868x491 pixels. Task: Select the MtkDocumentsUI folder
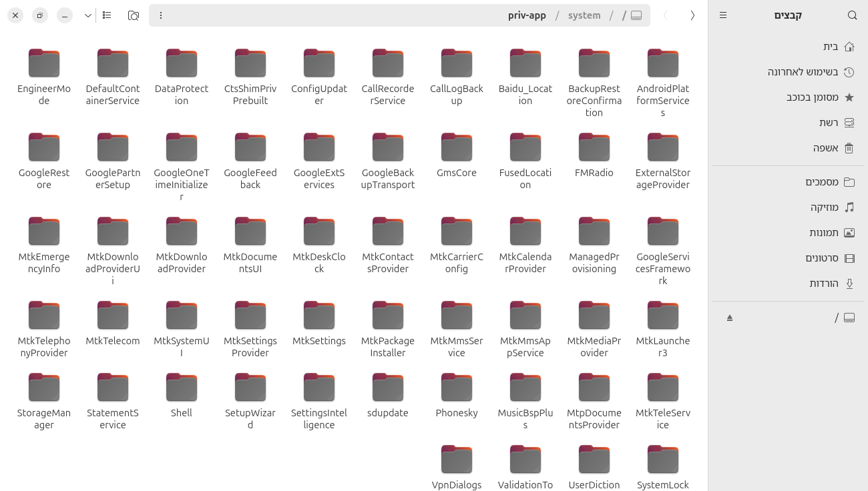pos(250,246)
